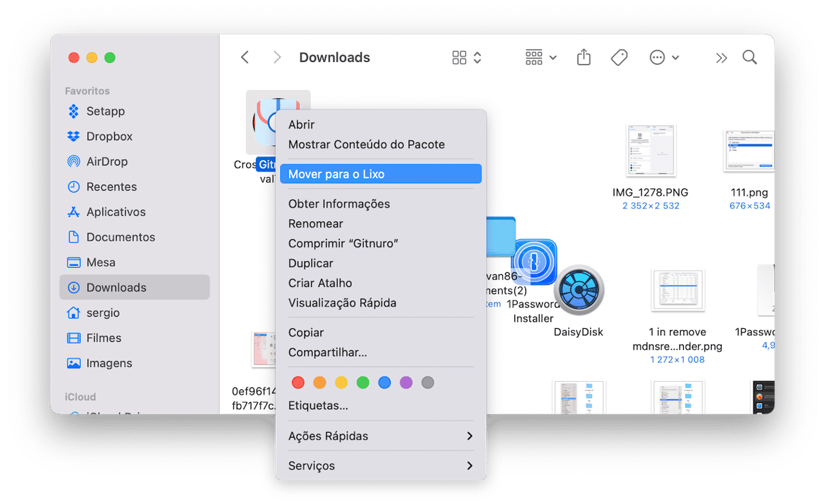Open AirDrop in the sidebar
The width and height of the screenshot is (825, 504).
(107, 161)
